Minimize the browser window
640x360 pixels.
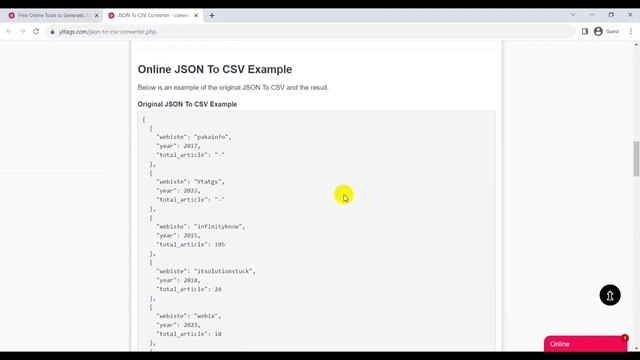click(592, 15)
